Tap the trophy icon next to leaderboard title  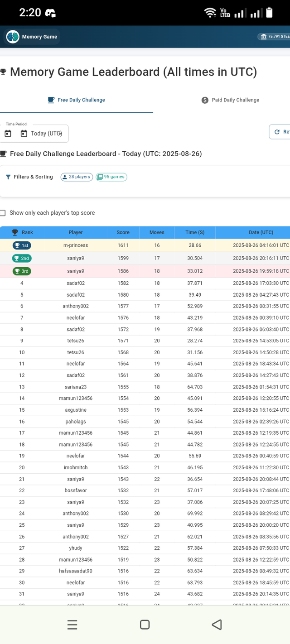point(3,72)
